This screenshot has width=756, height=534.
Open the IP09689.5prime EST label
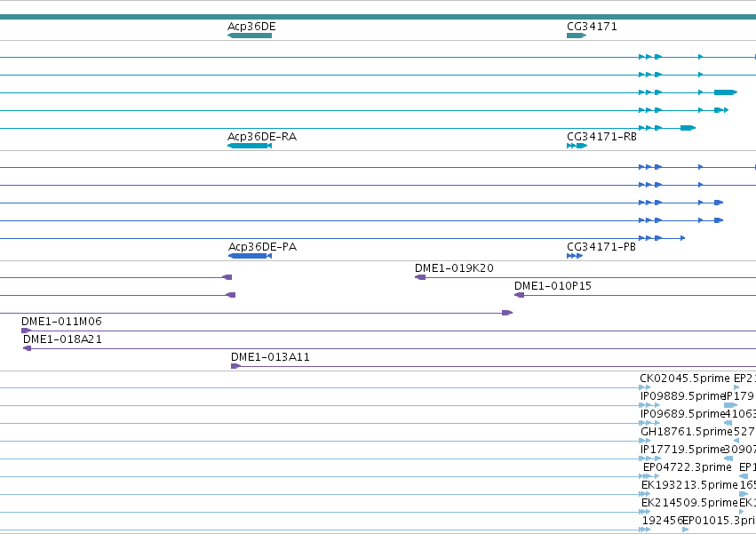(683, 414)
